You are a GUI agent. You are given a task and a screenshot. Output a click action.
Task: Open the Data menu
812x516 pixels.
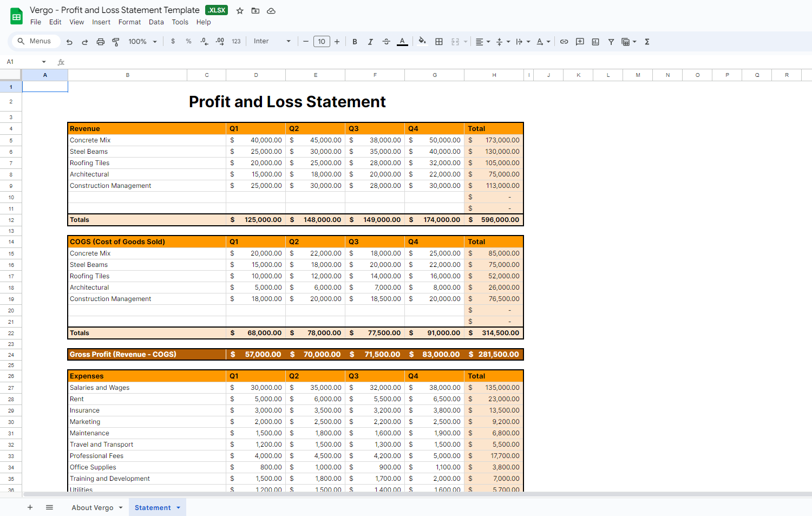[156, 22]
